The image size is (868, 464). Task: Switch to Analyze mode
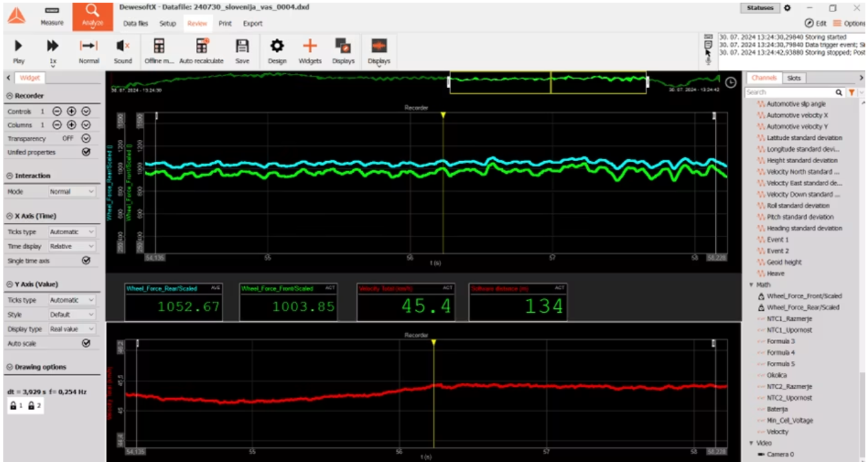click(x=92, y=15)
